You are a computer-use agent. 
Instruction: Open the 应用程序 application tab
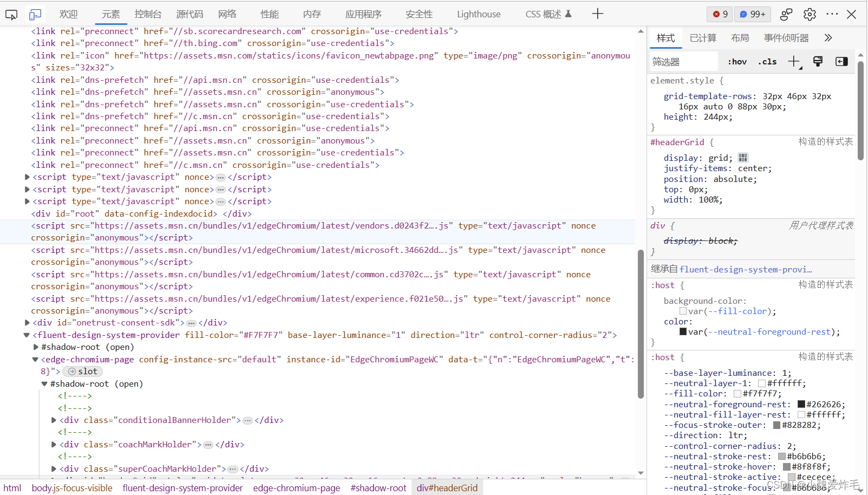363,15
